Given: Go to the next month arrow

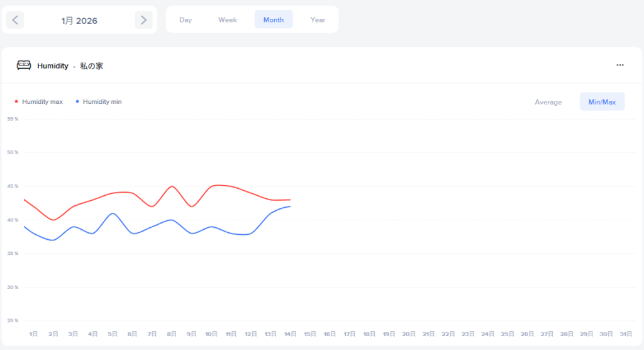Looking at the screenshot, I should click(x=143, y=20).
